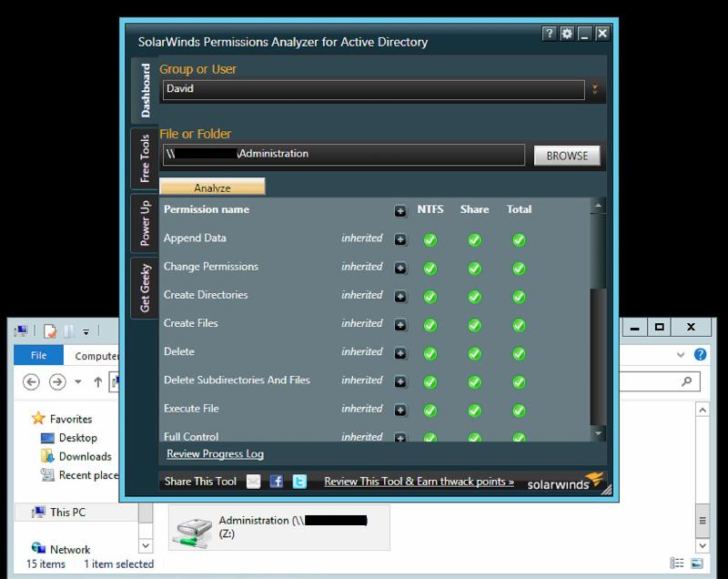Open the Review Progress Log link
Screen dimensions: 728x579
[215, 453]
